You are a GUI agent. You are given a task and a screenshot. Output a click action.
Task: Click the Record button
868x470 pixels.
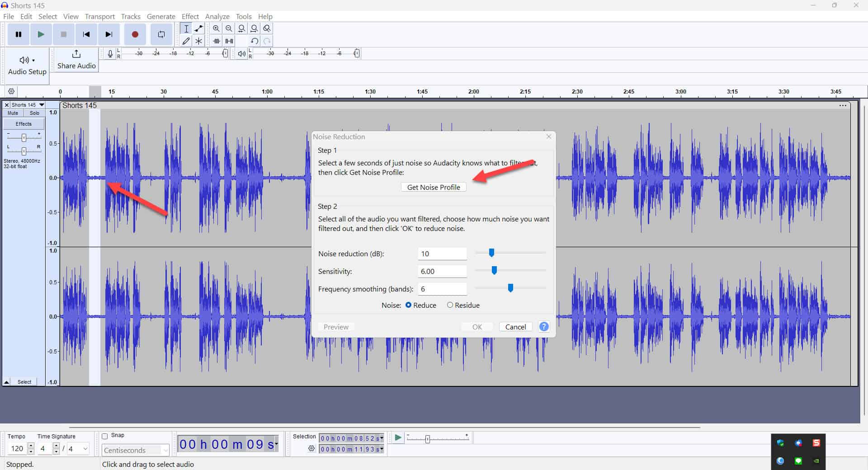(135, 34)
